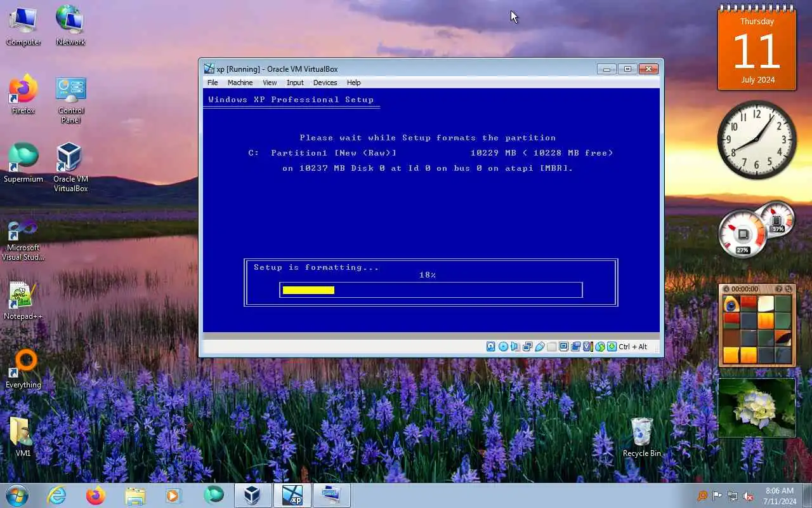Screen dimensions: 812x508
Task: Open the File menu in VirtualBox
Action: pos(213,83)
